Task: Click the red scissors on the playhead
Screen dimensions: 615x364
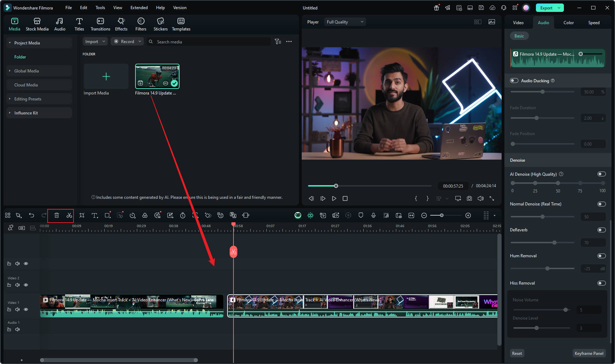Action: tap(233, 252)
